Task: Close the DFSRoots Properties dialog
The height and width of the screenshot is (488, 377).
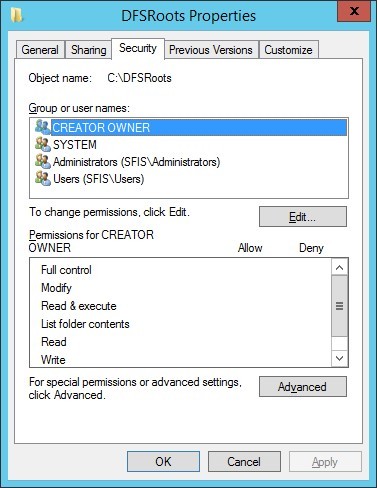Action: click(x=354, y=11)
